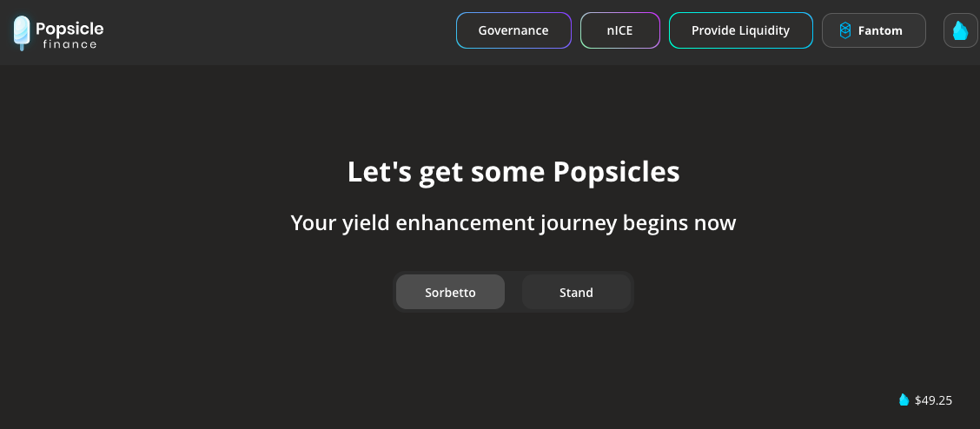Screen dimensions: 980x429
Task: Switch to the Stand toggle option
Action: 576,293
